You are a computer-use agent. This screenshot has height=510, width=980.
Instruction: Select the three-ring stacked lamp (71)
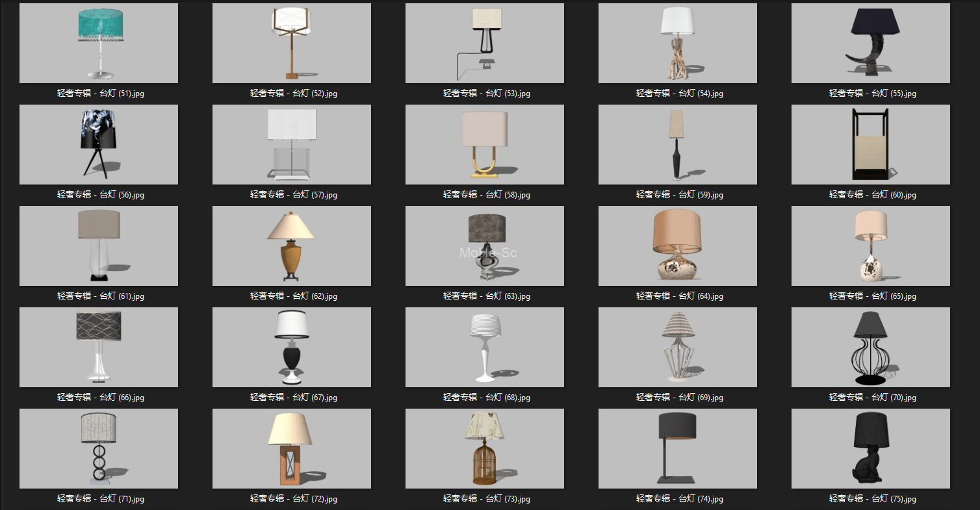[x=98, y=448]
